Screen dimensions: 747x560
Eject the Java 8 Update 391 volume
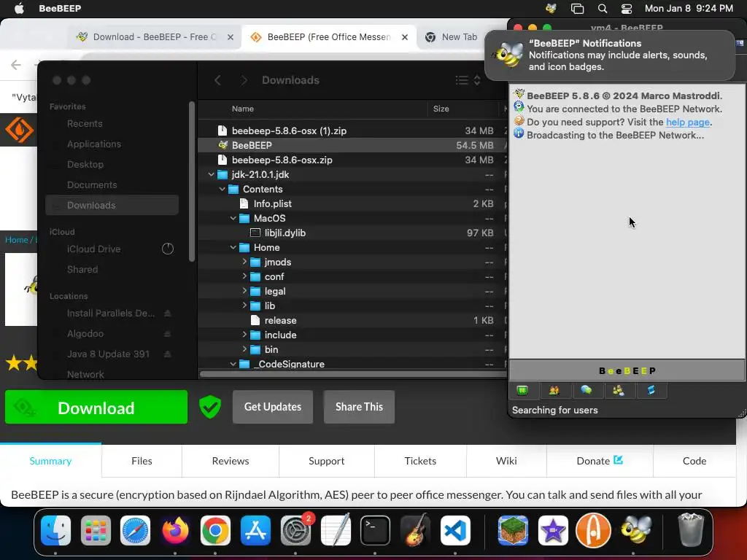pyautogui.click(x=167, y=354)
